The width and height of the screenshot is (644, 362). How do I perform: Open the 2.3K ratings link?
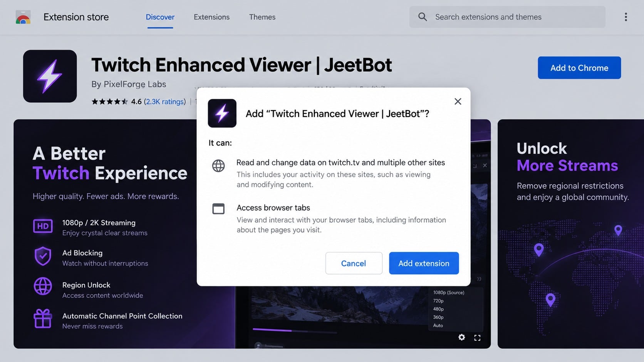pyautogui.click(x=165, y=102)
